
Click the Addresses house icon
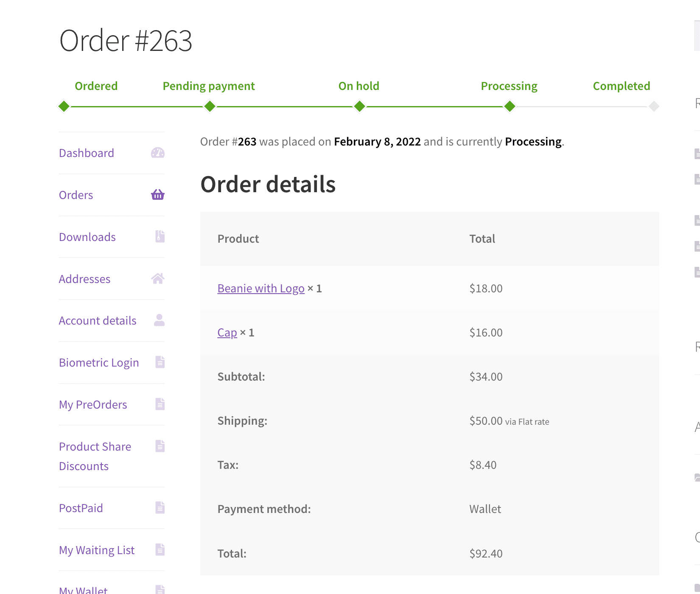[158, 278]
